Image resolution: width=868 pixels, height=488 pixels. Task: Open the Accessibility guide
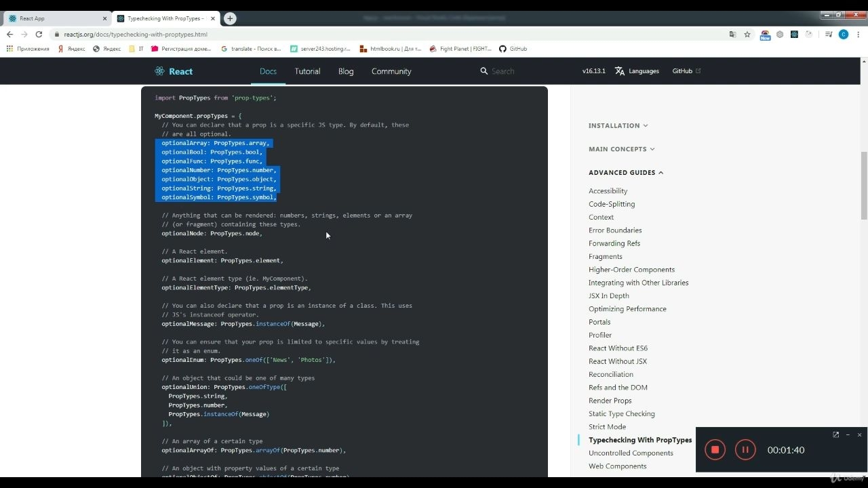point(608,191)
